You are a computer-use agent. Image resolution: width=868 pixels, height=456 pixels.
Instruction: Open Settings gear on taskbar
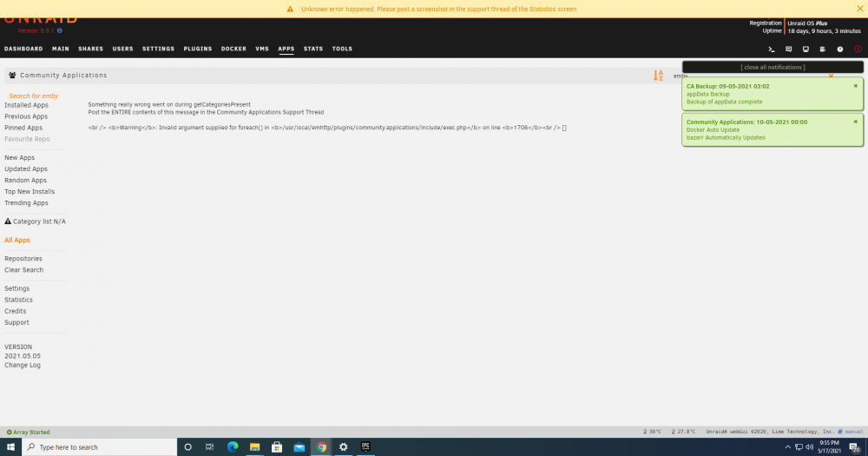(x=343, y=447)
